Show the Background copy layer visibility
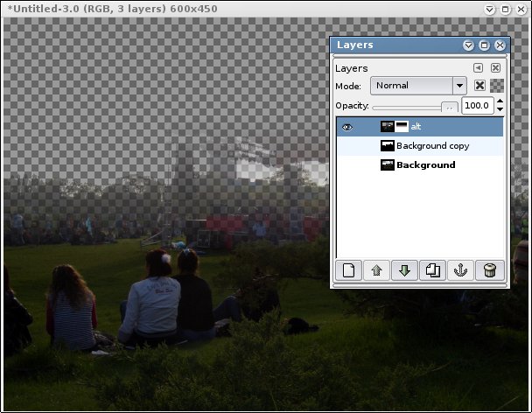 pyautogui.click(x=347, y=146)
